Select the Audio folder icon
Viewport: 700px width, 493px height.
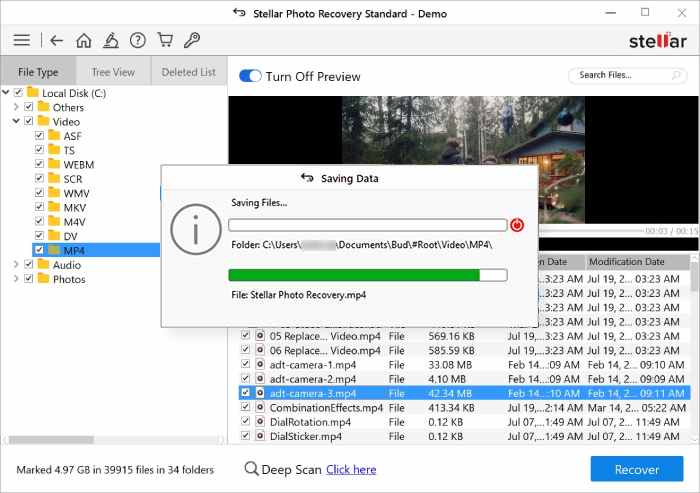(43, 264)
